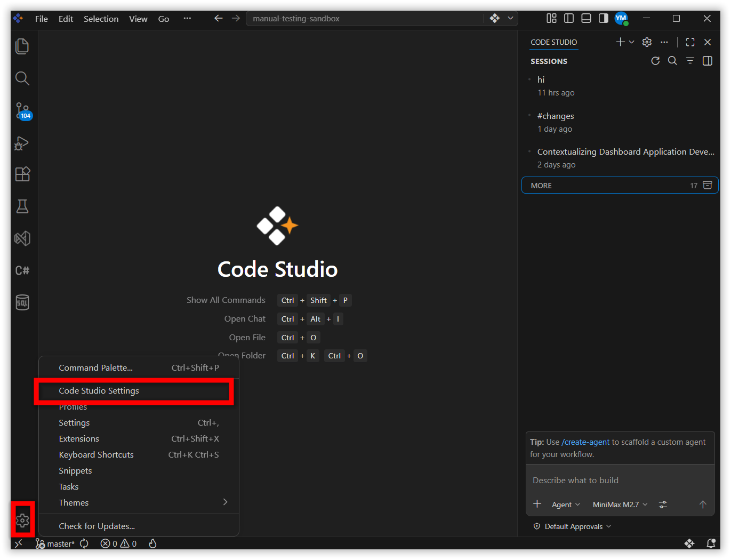The height and width of the screenshot is (560, 731).
Task: Open the C# activity bar icon
Action: click(22, 270)
